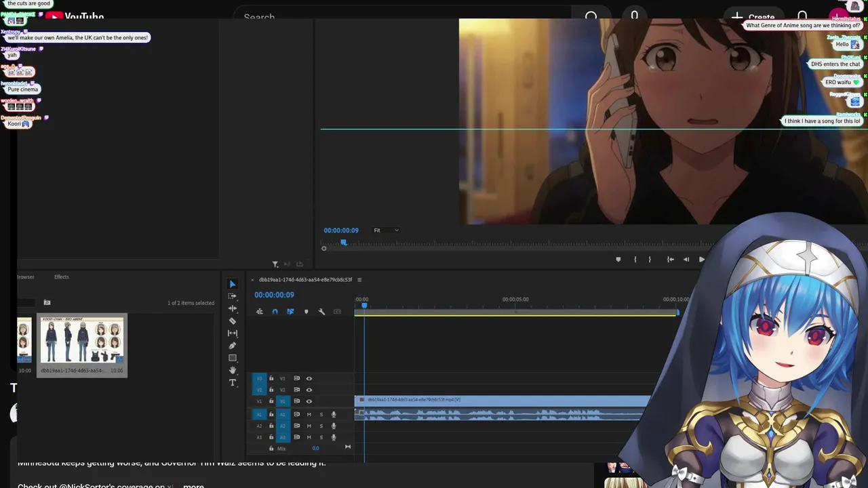The image size is (868, 488).
Task: Hide track V3 output with eye
Action: click(309, 379)
